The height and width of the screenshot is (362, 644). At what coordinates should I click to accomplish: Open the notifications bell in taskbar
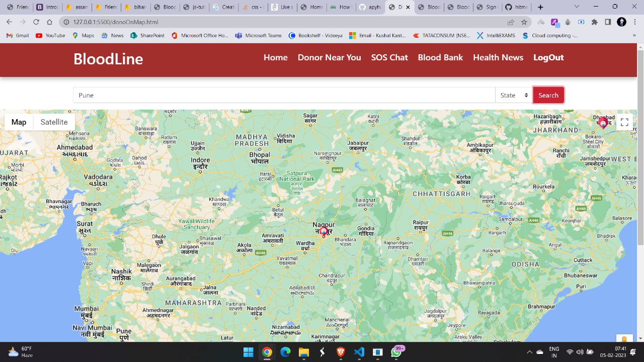coord(633,352)
